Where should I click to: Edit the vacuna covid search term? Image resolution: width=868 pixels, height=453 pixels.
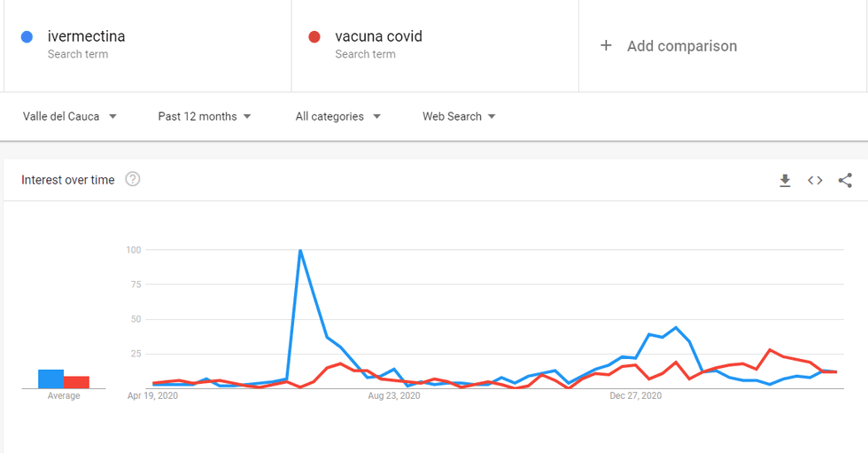click(x=378, y=37)
